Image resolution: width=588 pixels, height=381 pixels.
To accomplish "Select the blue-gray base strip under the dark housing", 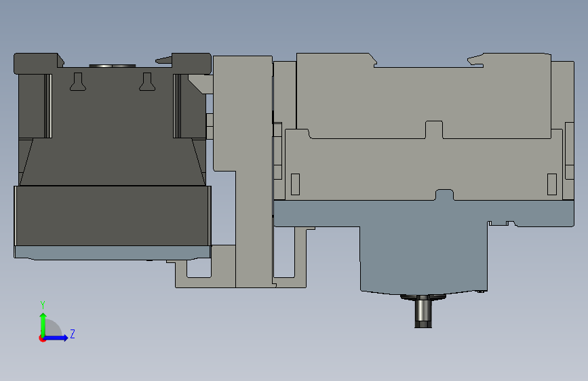I will 113,252.
